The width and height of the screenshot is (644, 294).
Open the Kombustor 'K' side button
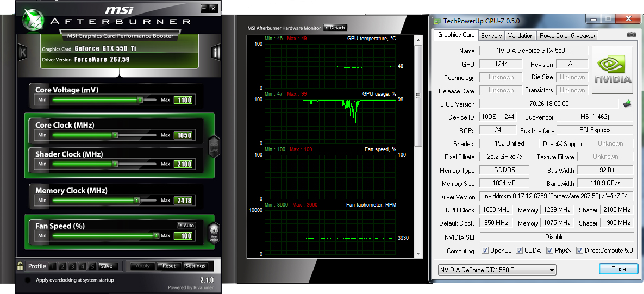point(23,52)
